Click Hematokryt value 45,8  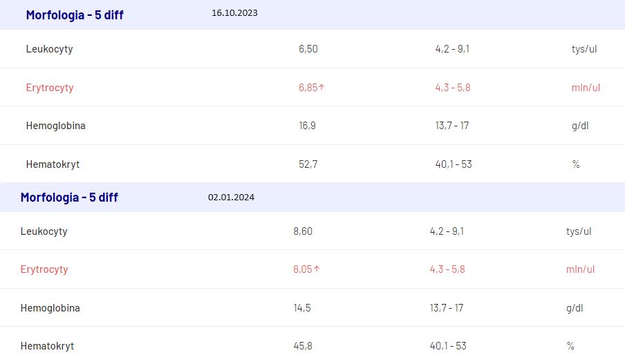tap(303, 345)
